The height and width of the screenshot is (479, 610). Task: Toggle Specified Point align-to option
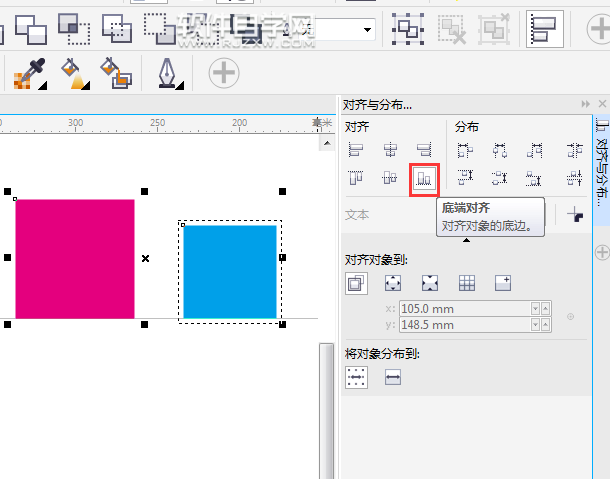pyautogui.click(x=503, y=283)
